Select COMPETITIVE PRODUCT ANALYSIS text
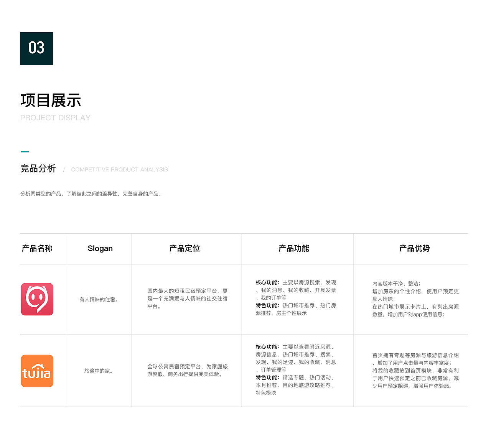Image resolution: width=491 pixels, height=448 pixels. click(119, 169)
